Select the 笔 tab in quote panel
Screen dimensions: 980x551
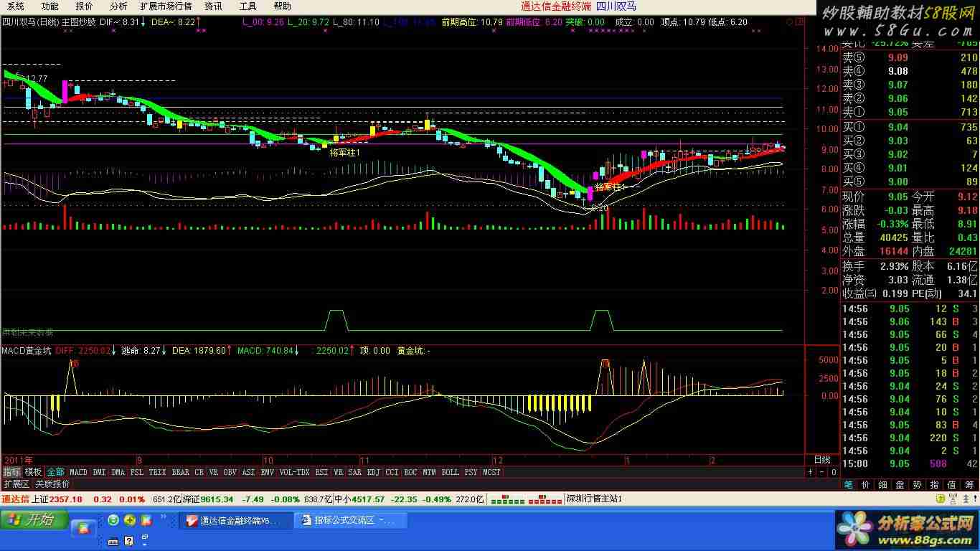[x=849, y=485]
